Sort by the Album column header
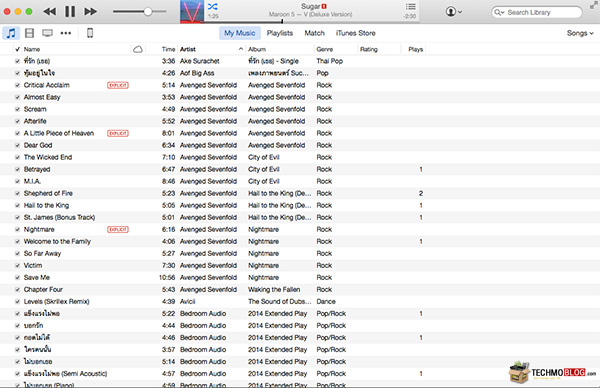This screenshot has height=388, width=600. tap(257, 49)
